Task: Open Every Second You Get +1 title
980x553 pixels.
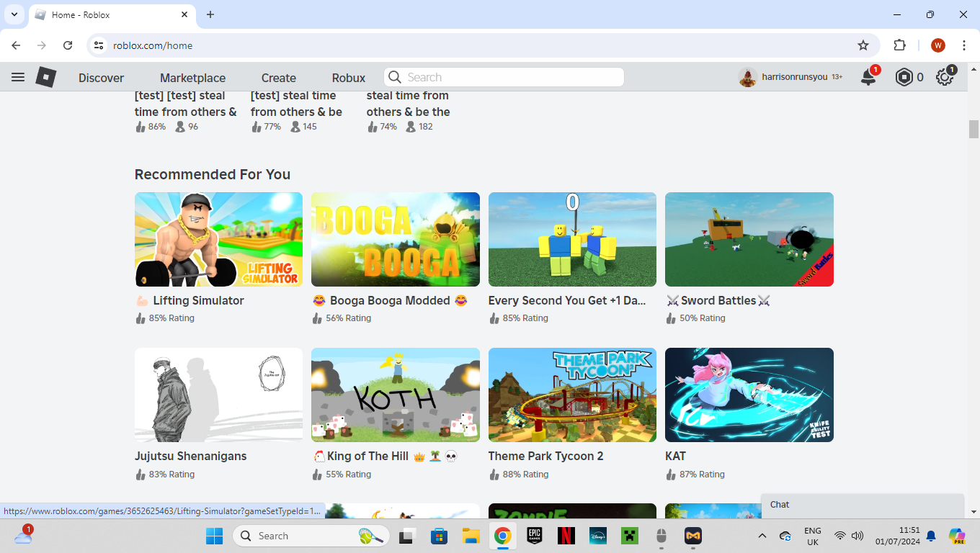Action: coord(567,300)
